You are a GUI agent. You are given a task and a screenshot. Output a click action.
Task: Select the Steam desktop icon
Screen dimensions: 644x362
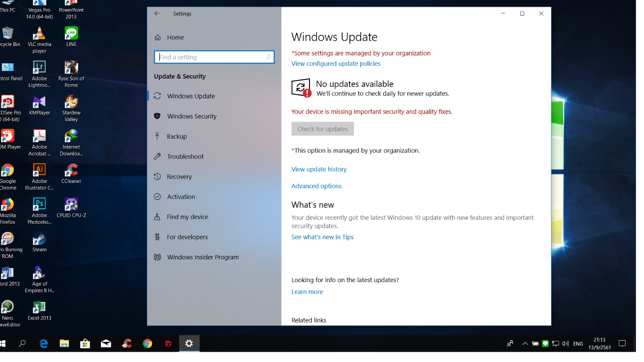39,242
